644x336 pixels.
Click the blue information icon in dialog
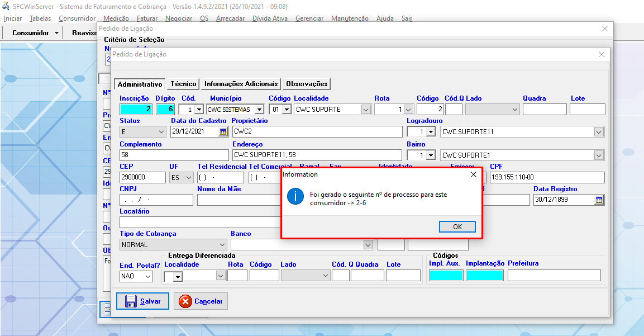coord(295,197)
